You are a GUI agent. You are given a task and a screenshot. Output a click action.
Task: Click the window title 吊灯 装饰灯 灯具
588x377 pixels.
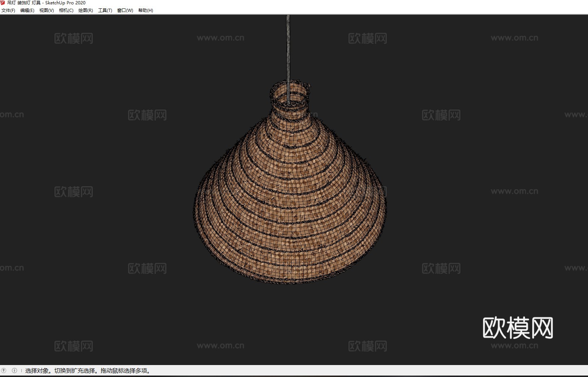click(x=24, y=3)
